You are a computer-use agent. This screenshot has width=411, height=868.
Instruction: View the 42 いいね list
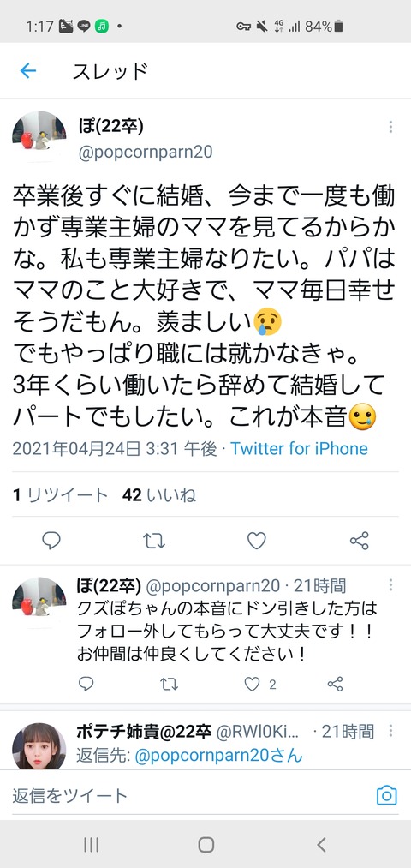click(159, 495)
